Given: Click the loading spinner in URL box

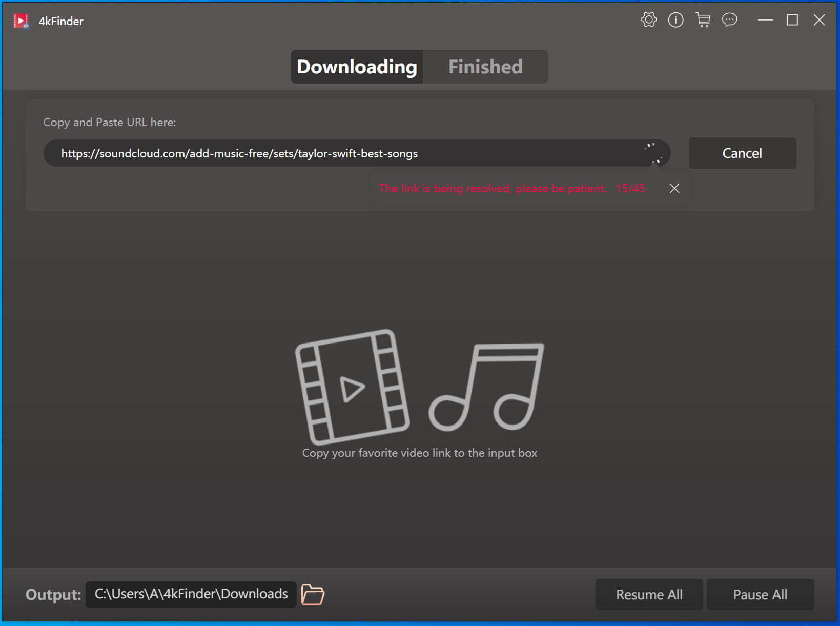Looking at the screenshot, I should [x=653, y=153].
